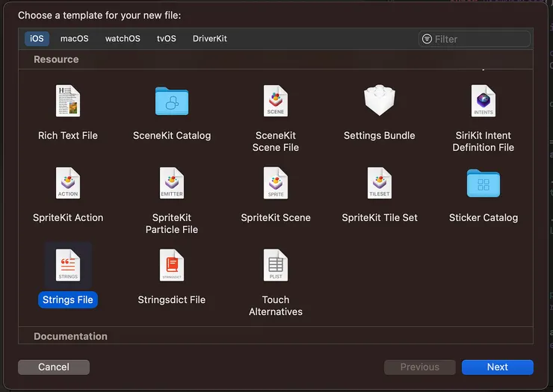This screenshot has height=392, width=553.
Task: Pick the SpriteKit Particle File icon
Action: click(x=172, y=183)
